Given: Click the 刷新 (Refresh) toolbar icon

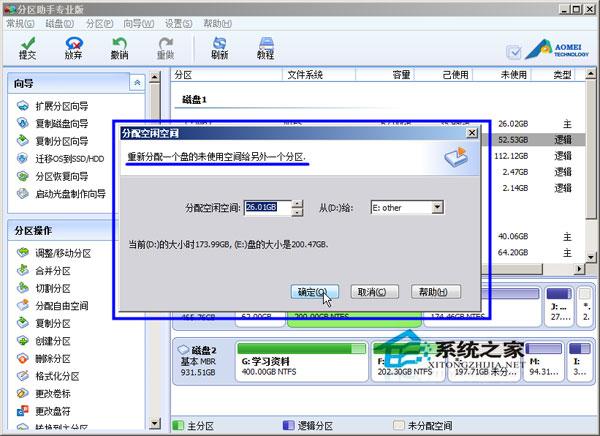Looking at the screenshot, I should pos(220,48).
